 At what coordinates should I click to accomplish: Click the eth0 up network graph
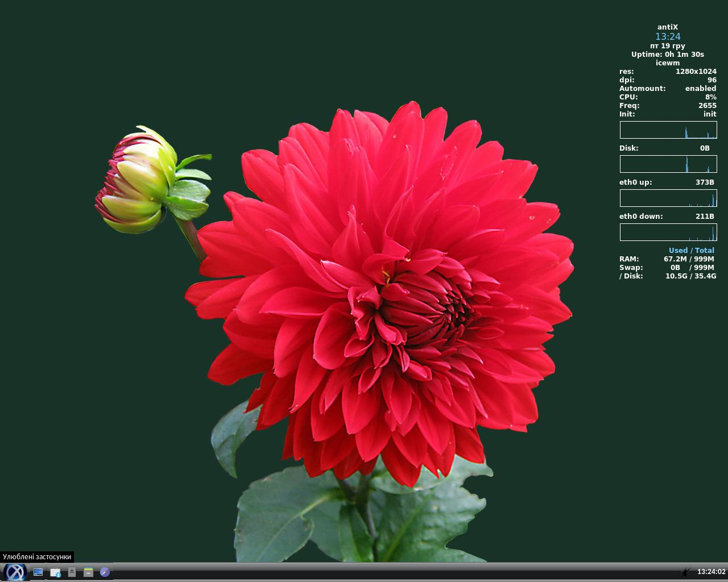(x=668, y=198)
